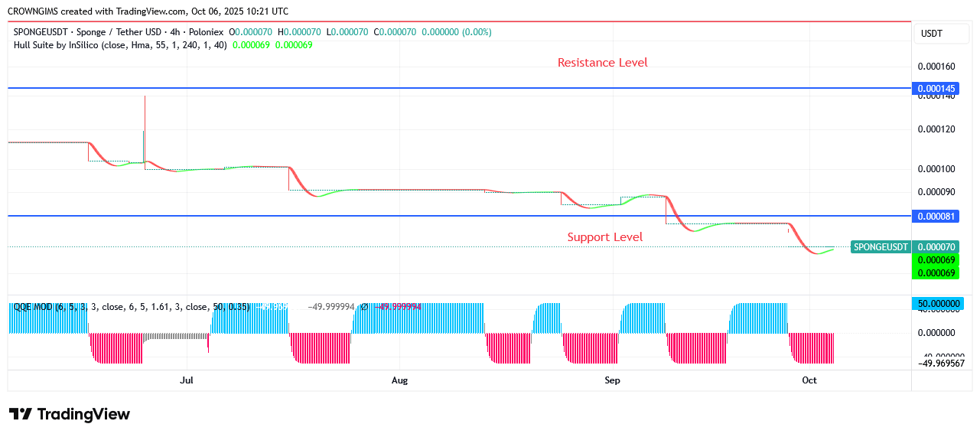
Task: Click the CROWNGIMS TradingView.com header text
Action: point(148,11)
